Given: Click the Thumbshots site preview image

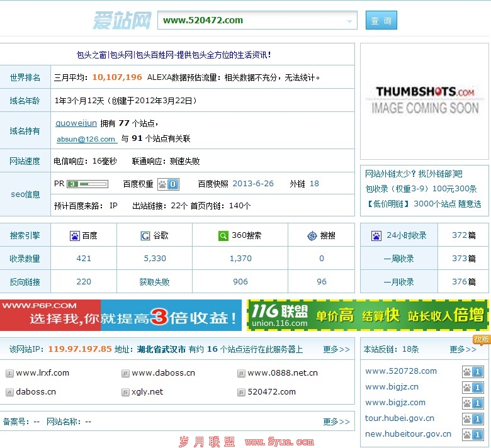Looking at the screenshot, I should [424, 101].
